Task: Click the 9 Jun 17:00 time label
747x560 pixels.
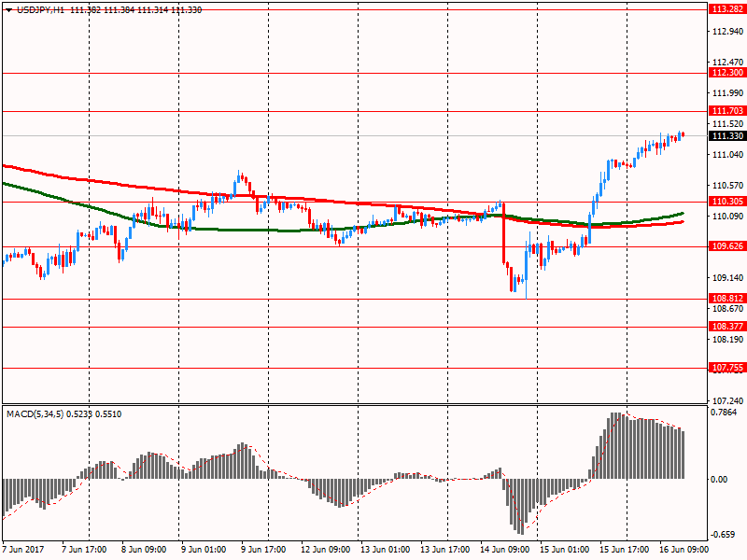Action: pos(263,549)
